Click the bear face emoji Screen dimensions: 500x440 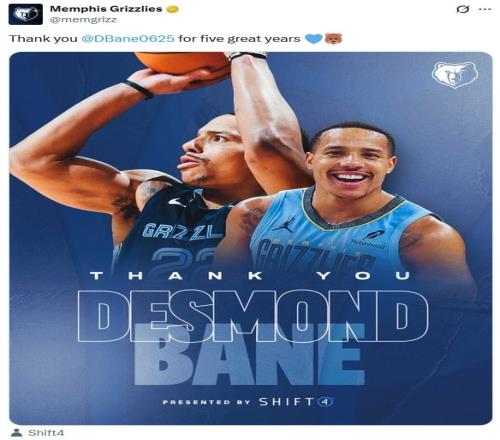(334, 39)
